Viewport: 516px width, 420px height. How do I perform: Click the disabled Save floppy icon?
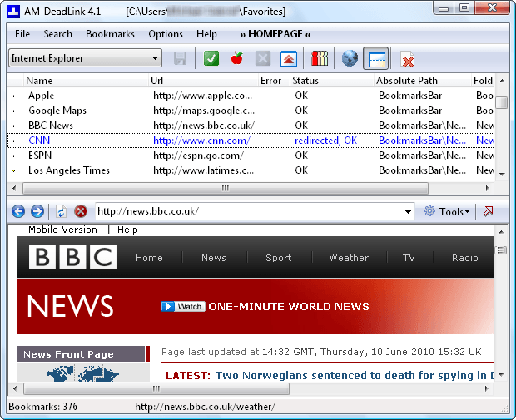180,58
